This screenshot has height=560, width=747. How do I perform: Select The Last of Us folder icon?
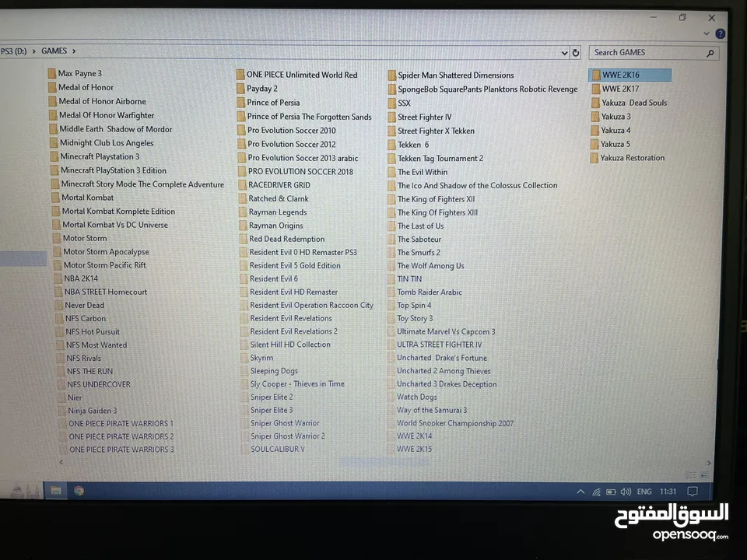391,226
